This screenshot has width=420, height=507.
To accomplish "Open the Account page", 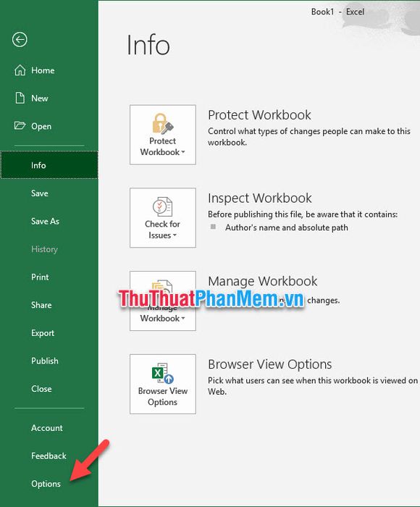I will 49,428.
